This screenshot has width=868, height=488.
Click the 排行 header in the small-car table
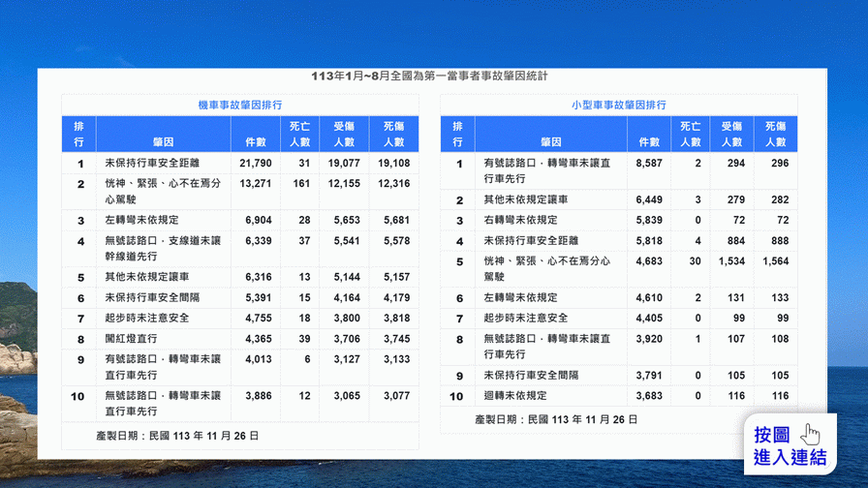pyautogui.click(x=457, y=134)
